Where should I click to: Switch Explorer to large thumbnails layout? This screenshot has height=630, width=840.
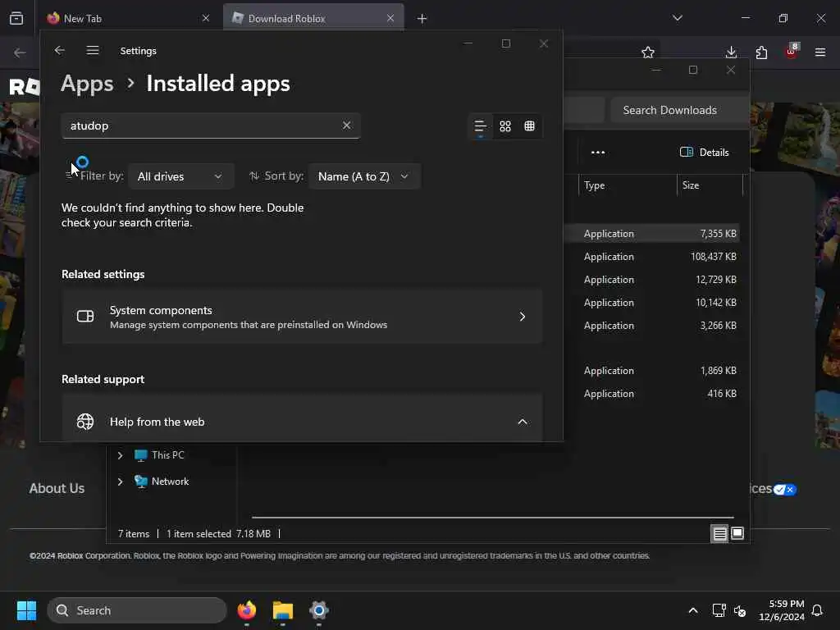pos(737,533)
